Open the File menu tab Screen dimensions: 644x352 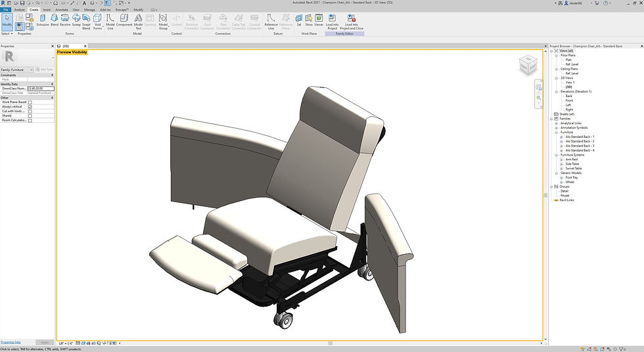(6, 9)
